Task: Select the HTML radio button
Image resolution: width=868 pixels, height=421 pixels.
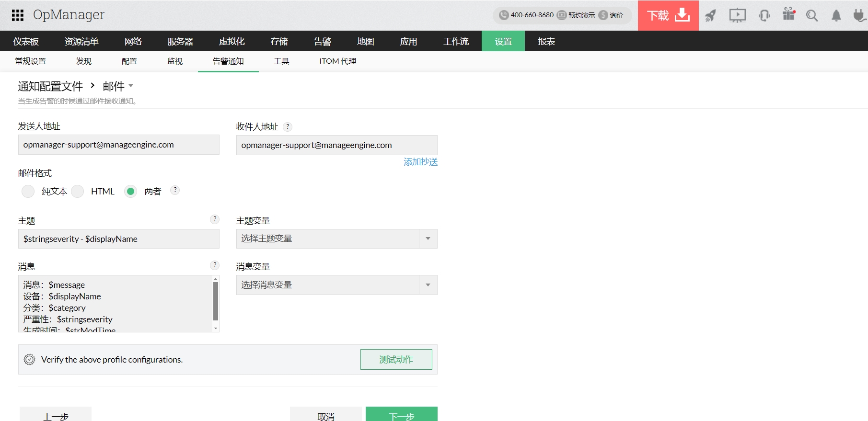Action: coord(78,192)
